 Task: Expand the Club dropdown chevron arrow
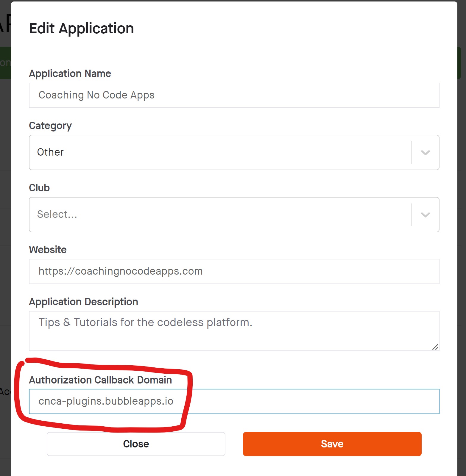(425, 215)
